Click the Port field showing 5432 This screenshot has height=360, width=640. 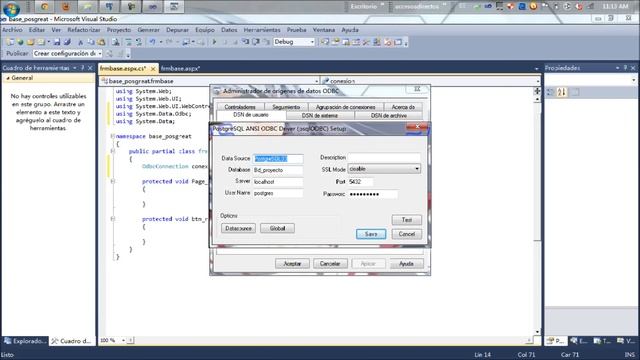tap(360, 182)
